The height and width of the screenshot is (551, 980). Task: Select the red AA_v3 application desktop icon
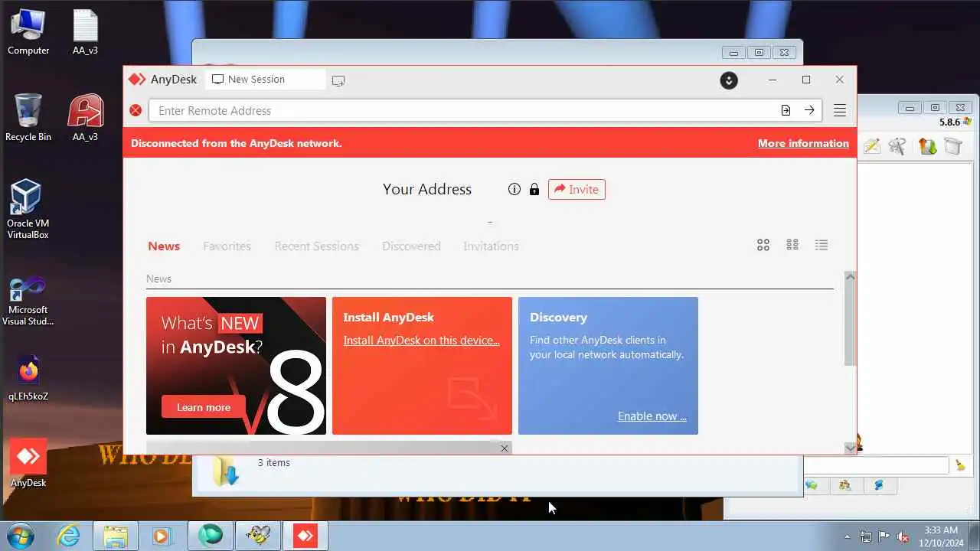pos(85,118)
